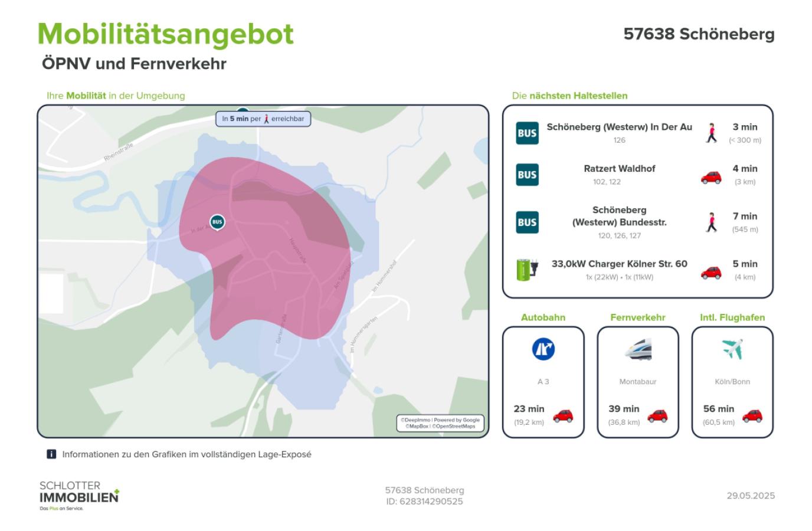Select the high-speed train icon under Fernverkehr
This screenshot has width=812, height=531.
click(x=638, y=349)
